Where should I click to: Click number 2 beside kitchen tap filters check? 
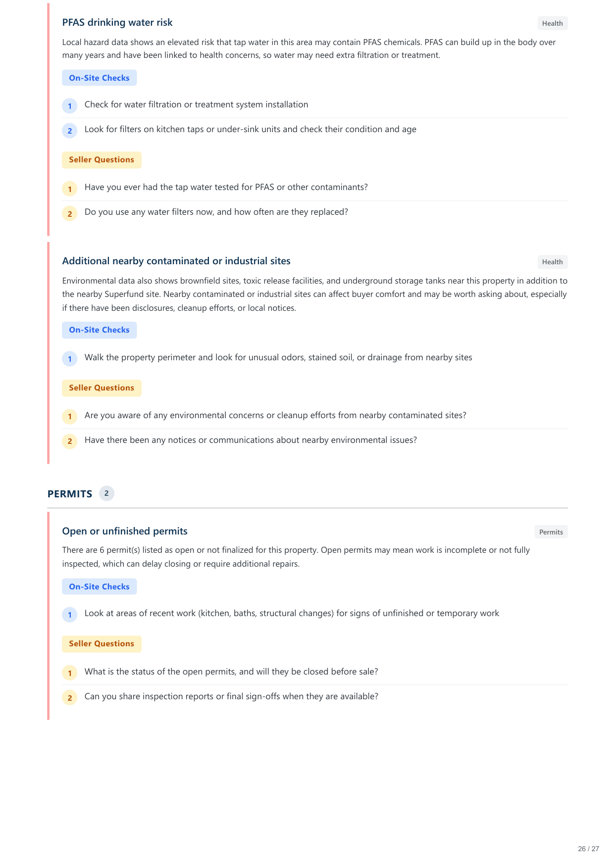[70, 131]
